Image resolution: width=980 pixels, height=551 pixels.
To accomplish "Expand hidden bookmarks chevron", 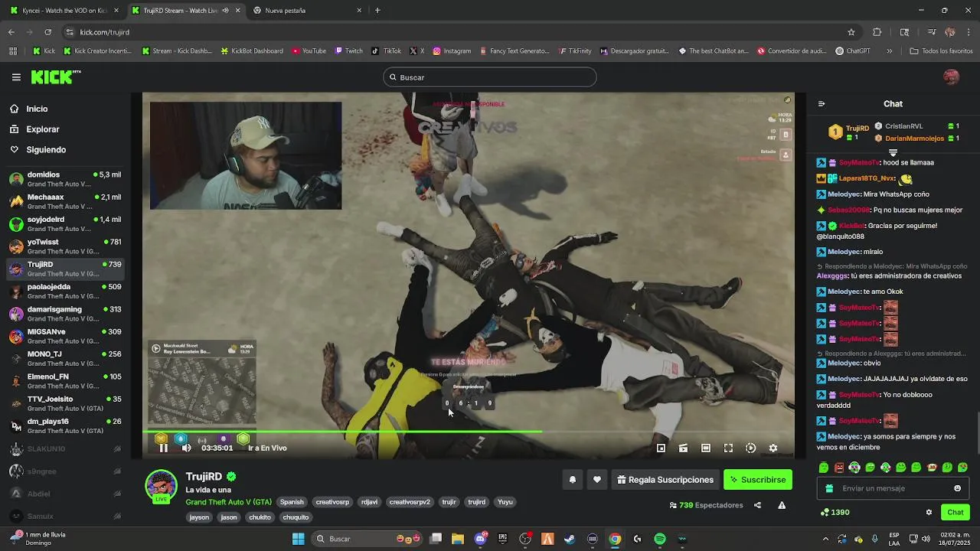I will pos(889,51).
